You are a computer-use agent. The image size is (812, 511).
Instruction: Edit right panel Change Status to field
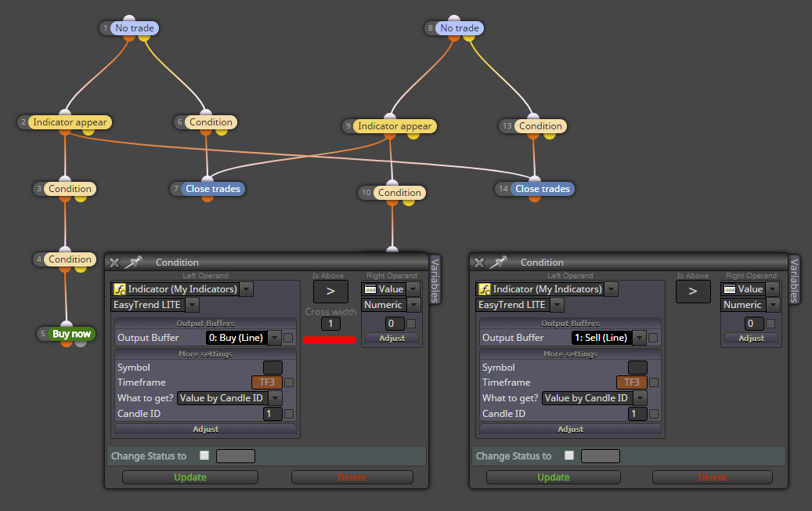click(601, 456)
